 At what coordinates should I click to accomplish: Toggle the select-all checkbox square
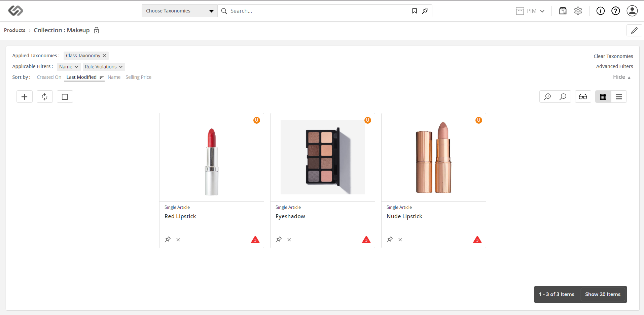[65, 97]
